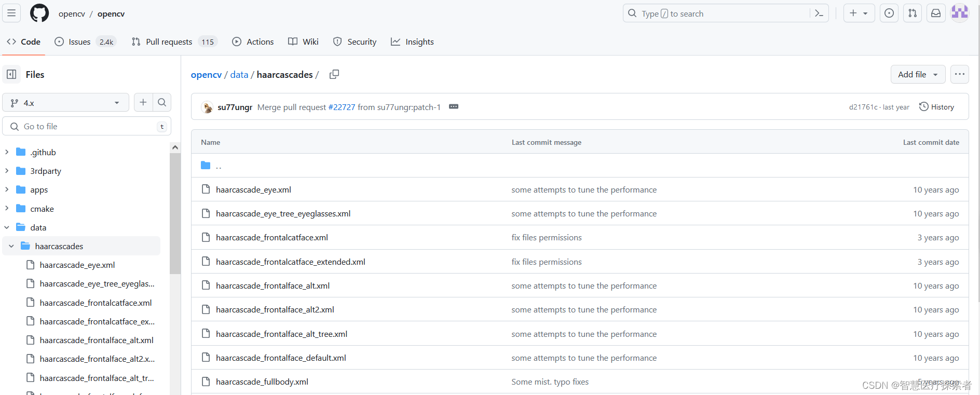Image resolution: width=980 pixels, height=395 pixels.
Task: Collapse the file tree side panel
Action: tap(11, 74)
